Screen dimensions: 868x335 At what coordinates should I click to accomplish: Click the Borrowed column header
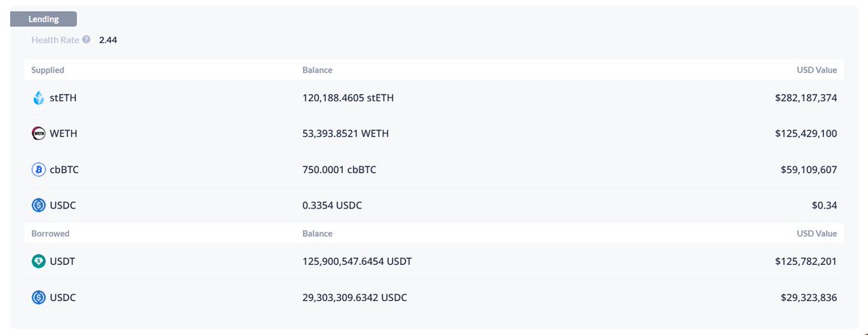point(50,234)
